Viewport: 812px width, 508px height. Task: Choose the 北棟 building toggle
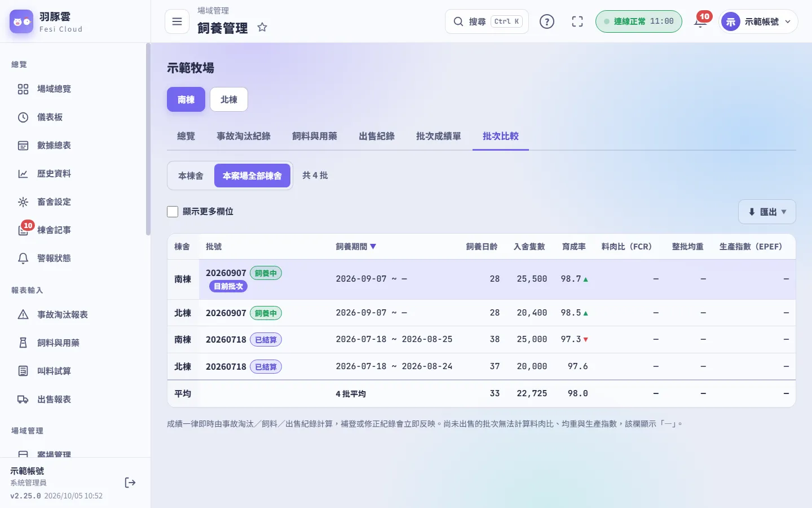(229, 100)
